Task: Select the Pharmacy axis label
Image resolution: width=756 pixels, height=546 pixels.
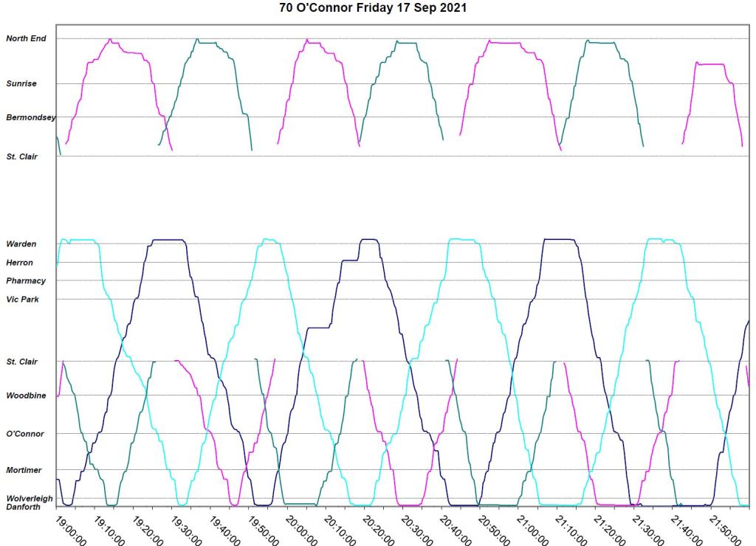Action: [x=26, y=281]
